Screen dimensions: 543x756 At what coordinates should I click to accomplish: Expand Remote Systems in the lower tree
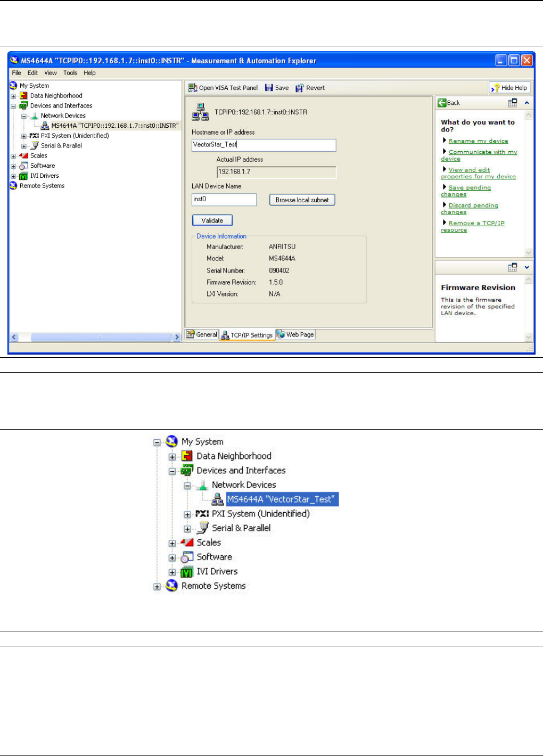(x=157, y=587)
